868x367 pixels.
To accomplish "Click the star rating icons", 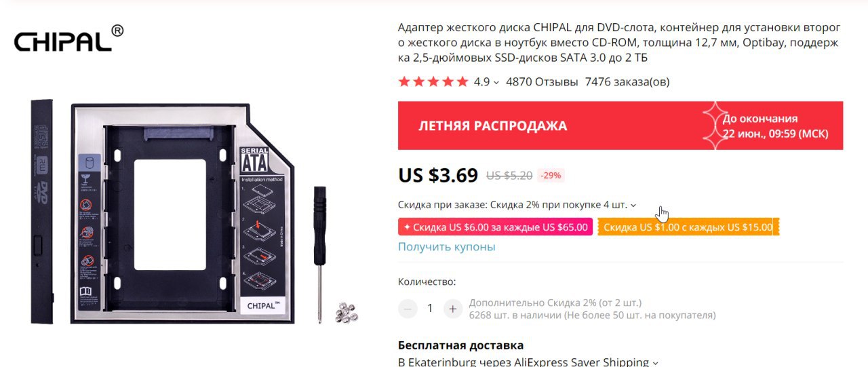I will [433, 82].
